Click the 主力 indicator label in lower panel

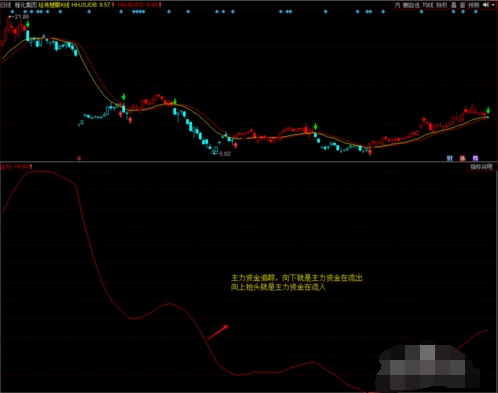(x=6, y=166)
